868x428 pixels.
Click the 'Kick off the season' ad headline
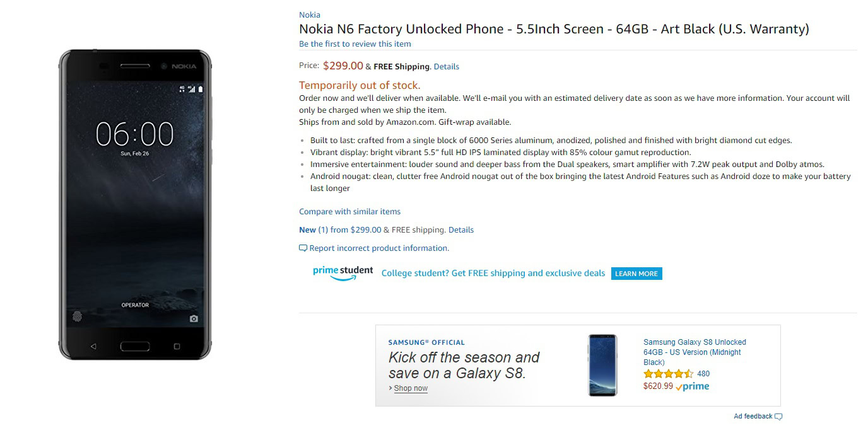tap(464, 365)
